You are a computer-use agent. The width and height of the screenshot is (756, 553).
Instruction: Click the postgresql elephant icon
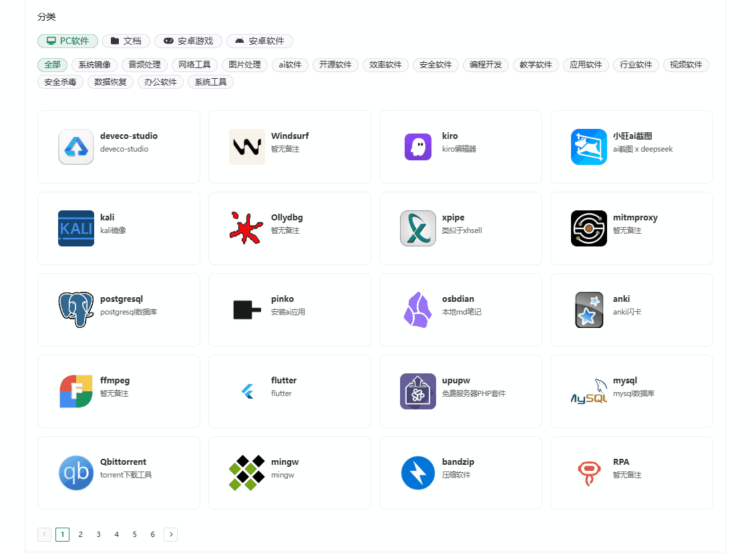(x=76, y=310)
